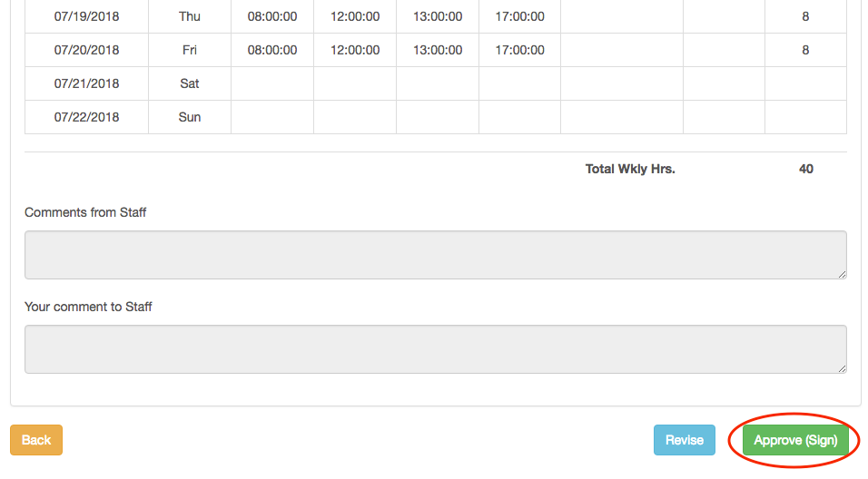Select the 07/19/2018 date cell

(x=87, y=16)
